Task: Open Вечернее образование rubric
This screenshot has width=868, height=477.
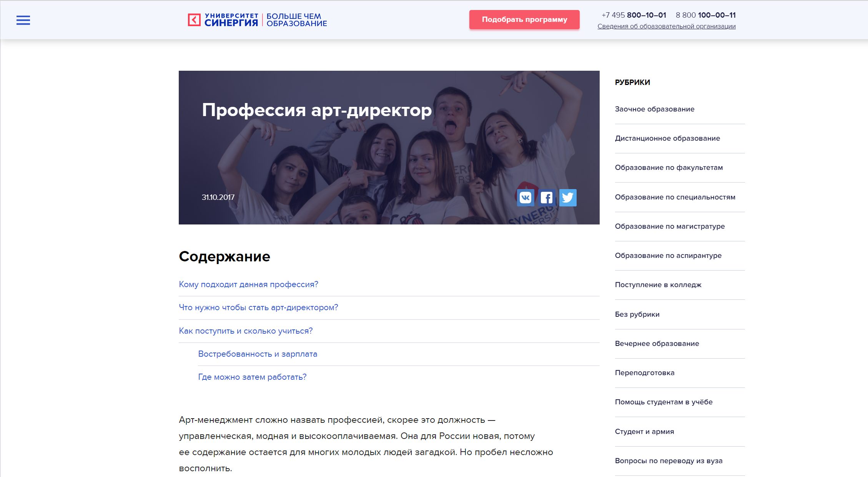Action: (657, 344)
